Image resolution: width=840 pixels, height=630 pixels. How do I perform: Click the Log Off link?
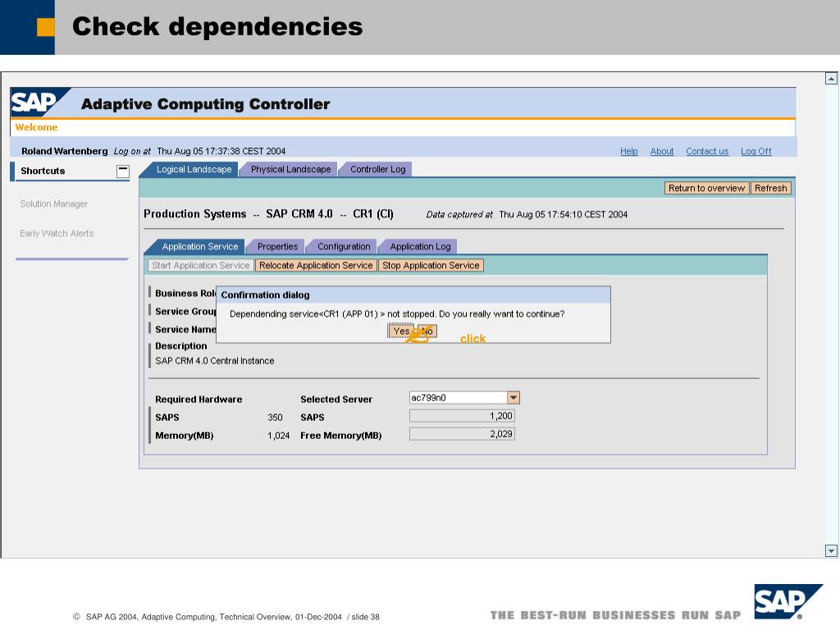pyautogui.click(x=756, y=151)
